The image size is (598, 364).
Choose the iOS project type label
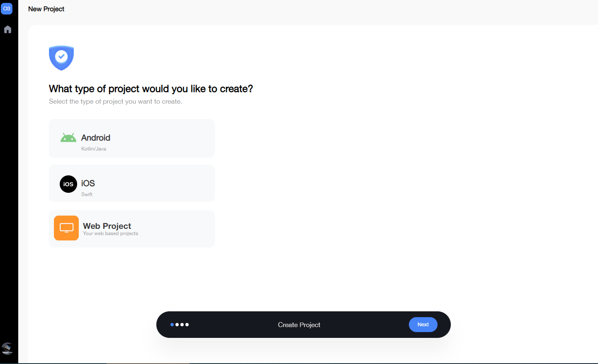88,183
